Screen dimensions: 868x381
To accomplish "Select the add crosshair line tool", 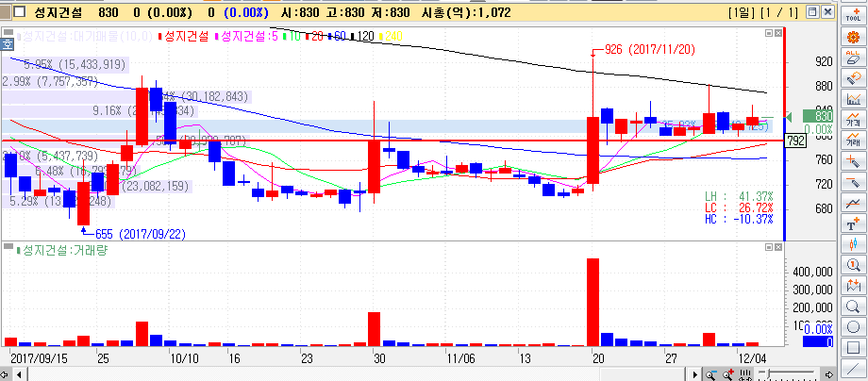I will pos(854,161).
